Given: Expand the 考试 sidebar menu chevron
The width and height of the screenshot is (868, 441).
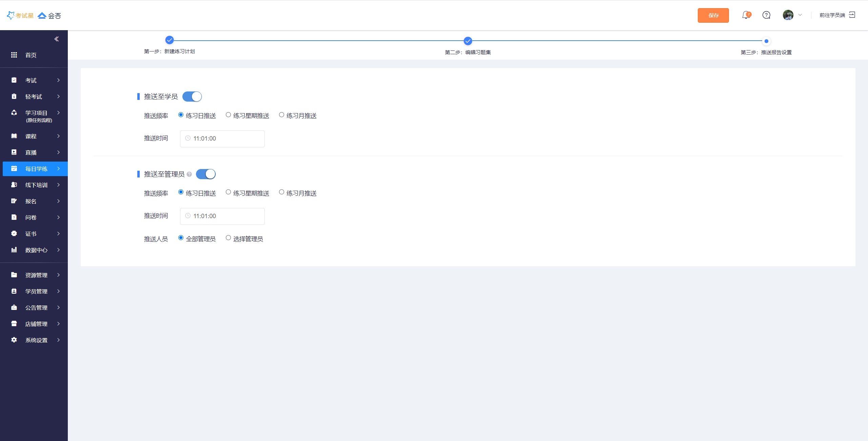Looking at the screenshot, I should pos(58,80).
